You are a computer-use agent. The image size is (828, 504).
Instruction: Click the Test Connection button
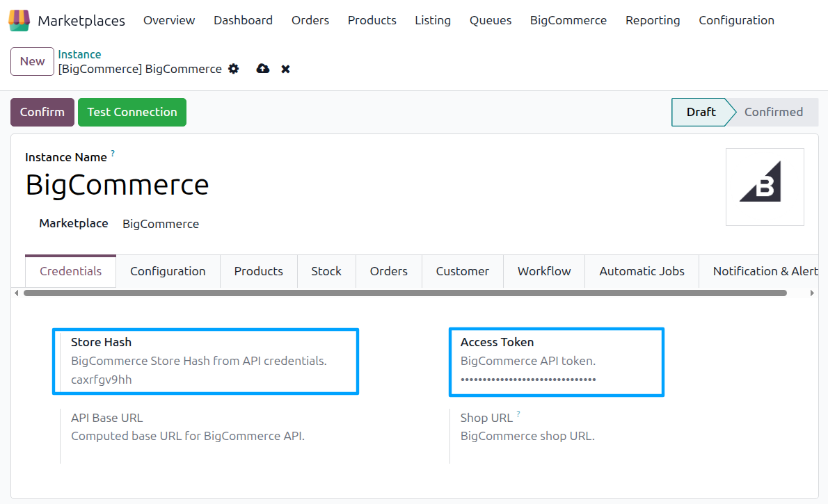[x=132, y=112]
